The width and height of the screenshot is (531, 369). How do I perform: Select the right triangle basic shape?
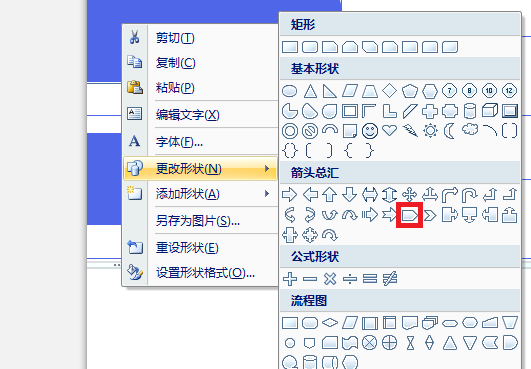click(x=330, y=91)
